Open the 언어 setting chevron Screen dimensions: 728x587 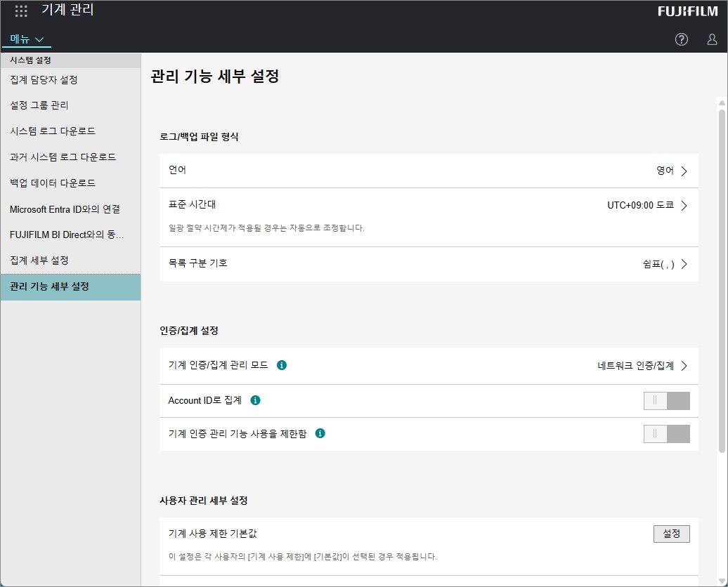684,171
